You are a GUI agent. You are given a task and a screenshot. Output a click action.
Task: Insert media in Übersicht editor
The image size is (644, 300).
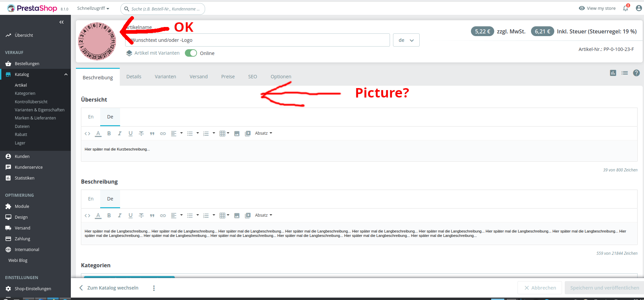[248, 134]
